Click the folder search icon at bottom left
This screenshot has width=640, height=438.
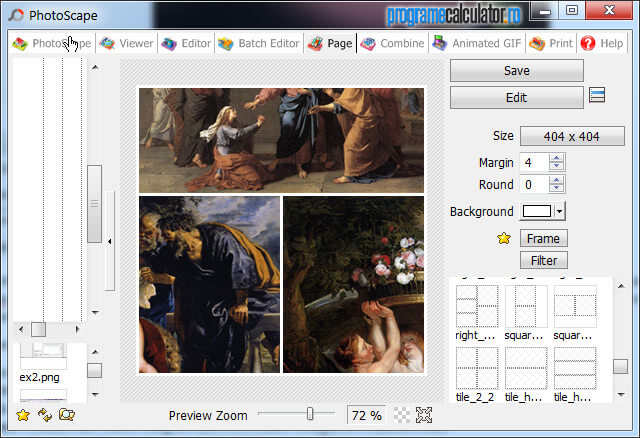(67, 415)
